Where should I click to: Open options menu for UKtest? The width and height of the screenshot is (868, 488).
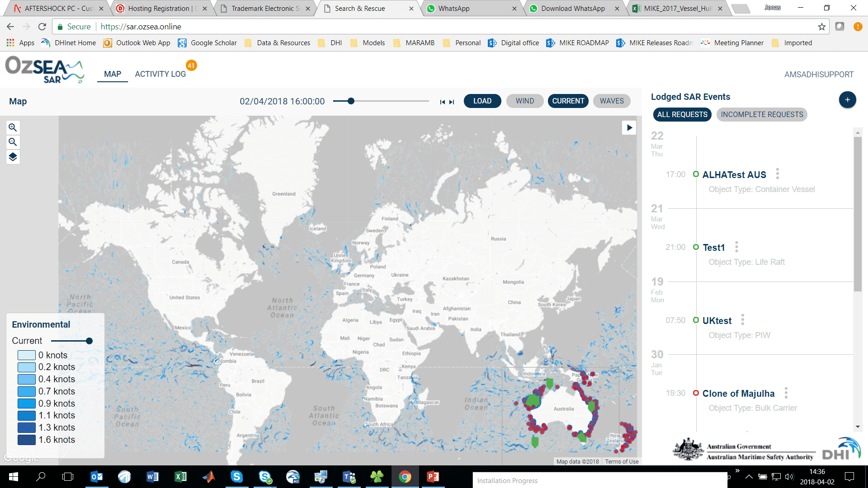(x=742, y=320)
